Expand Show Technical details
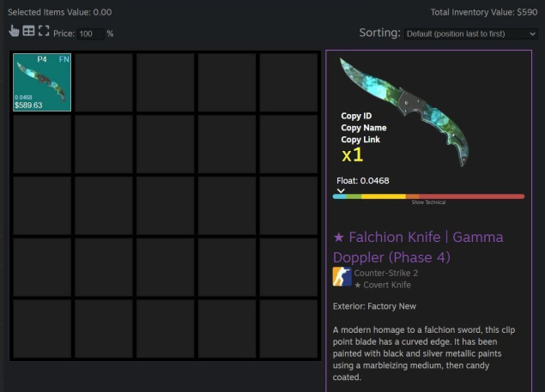545x392 pixels. point(428,202)
